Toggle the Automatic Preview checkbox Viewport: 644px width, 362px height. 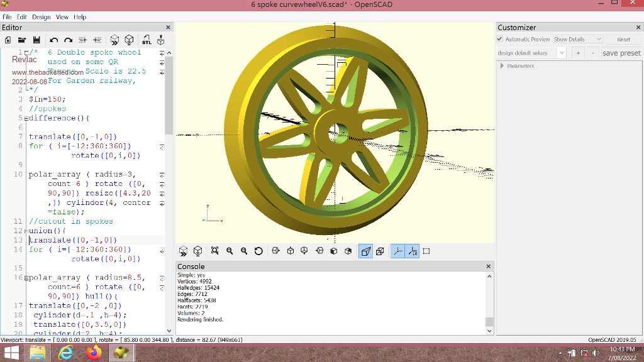[x=501, y=39]
